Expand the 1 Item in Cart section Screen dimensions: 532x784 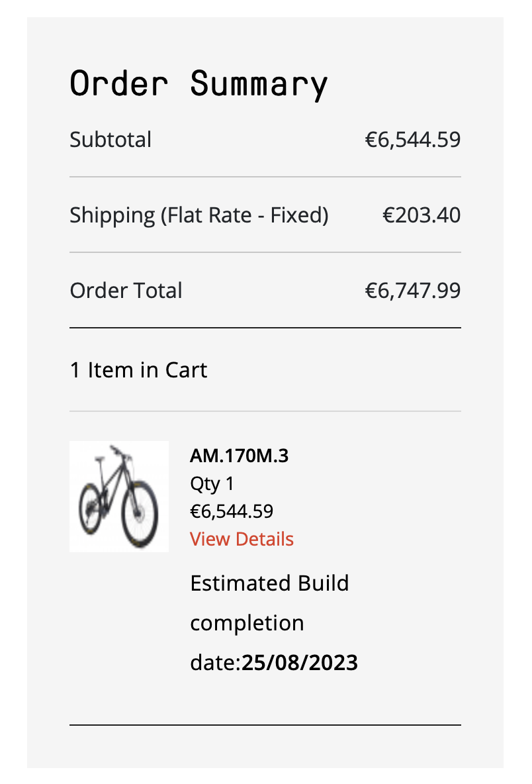pos(138,369)
